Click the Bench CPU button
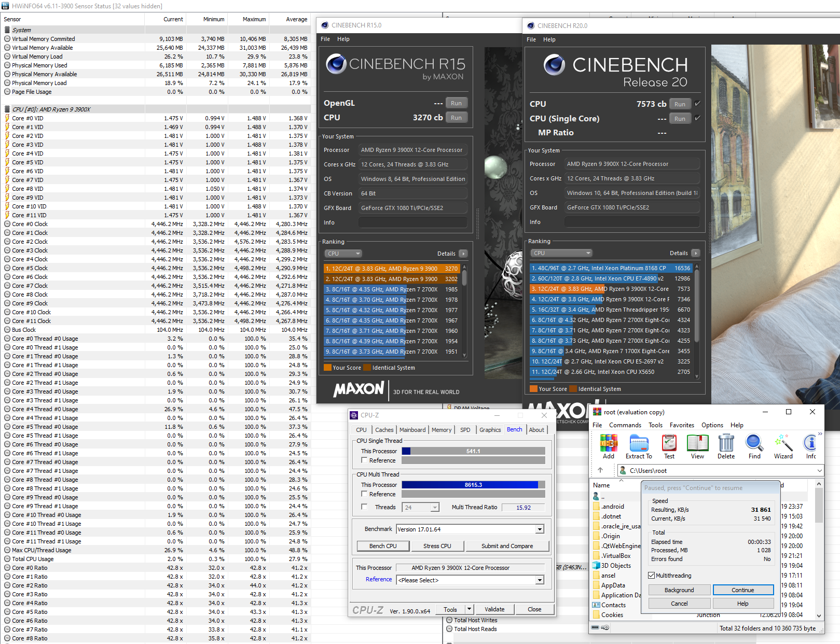This screenshot has height=644, width=840. tap(383, 546)
